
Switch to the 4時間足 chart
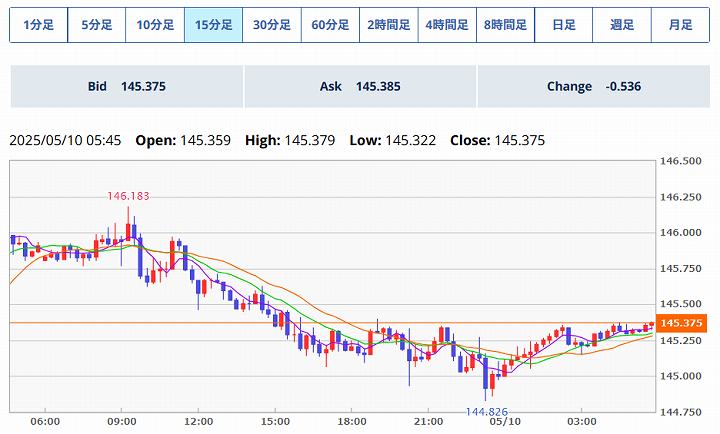(447, 25)
